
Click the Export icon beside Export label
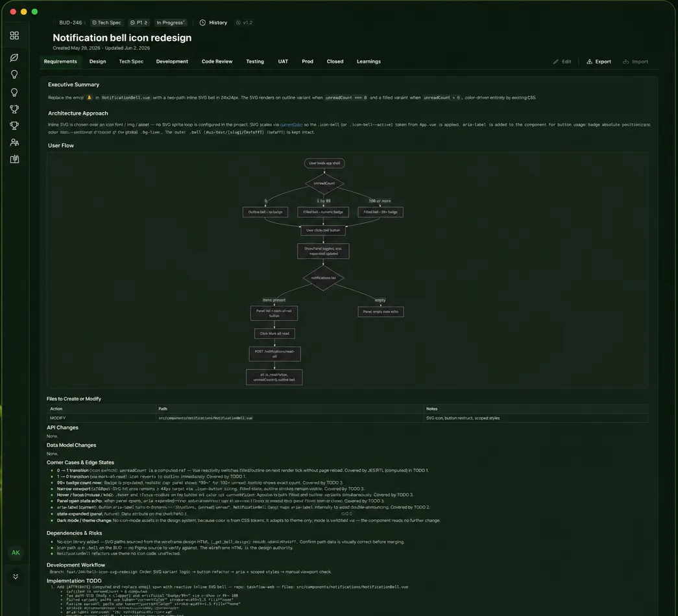point(589,62)
